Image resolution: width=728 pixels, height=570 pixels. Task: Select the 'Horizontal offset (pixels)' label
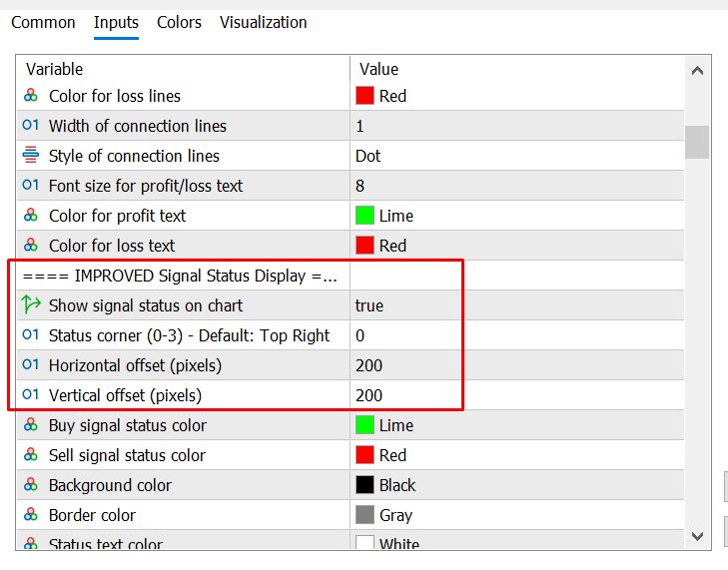pos(135,365)
